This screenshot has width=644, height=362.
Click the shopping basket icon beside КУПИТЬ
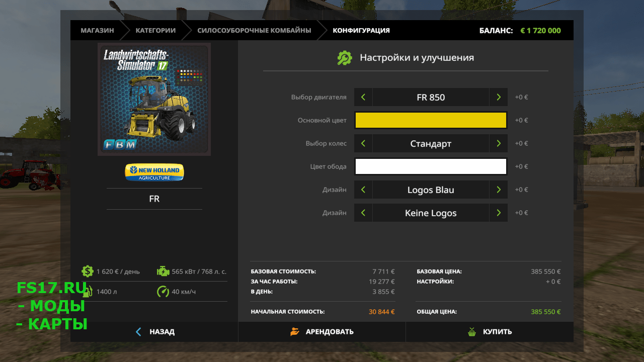[x=471, y=332]
